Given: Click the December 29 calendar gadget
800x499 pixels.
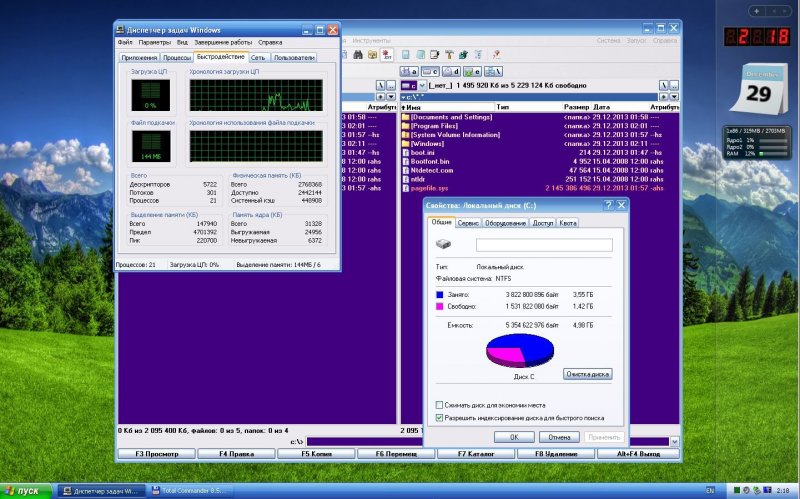Looking at the screenshot, I should [759, 89].
